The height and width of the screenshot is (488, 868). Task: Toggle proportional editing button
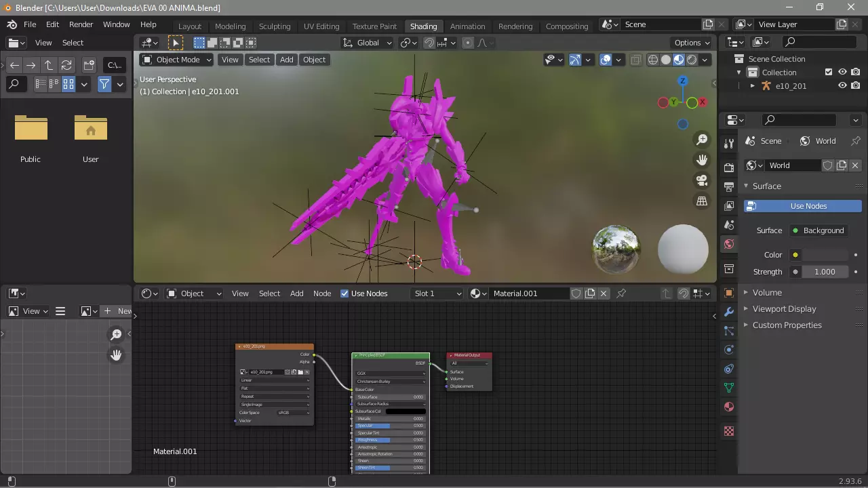click(x=467, y=43)
